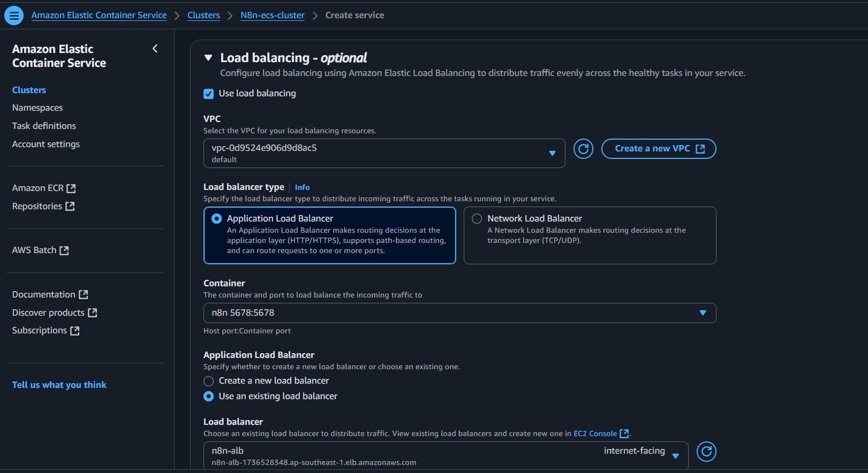
Task: Open Account settings in sidebar
Action: point(46,144)
